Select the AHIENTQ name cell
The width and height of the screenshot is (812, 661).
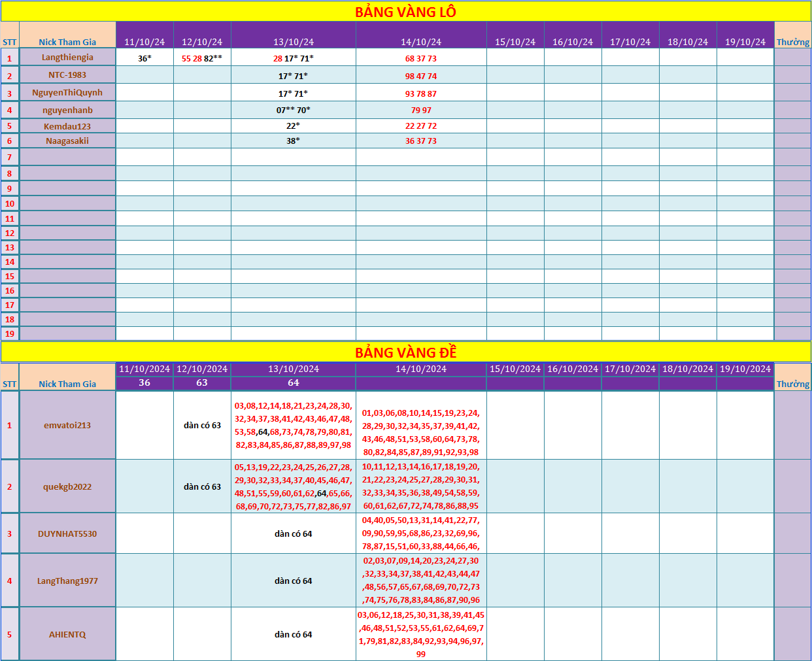pyautogui.click(x=67, y=634)
